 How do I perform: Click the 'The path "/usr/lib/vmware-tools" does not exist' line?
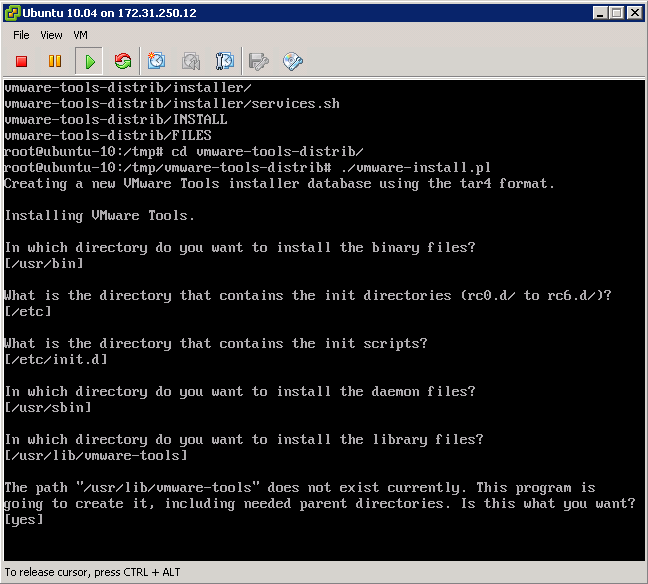pyautogui.click(x=300, y=488)
